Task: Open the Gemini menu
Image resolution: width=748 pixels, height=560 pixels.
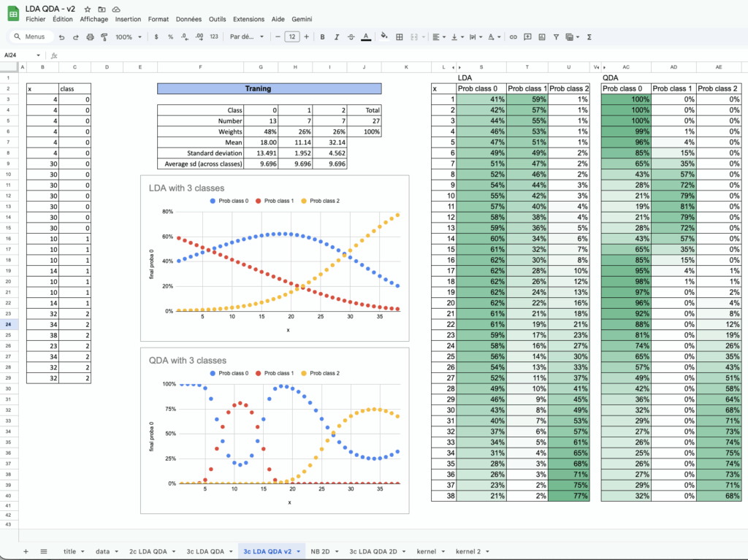Action: [x=302, y=19]
